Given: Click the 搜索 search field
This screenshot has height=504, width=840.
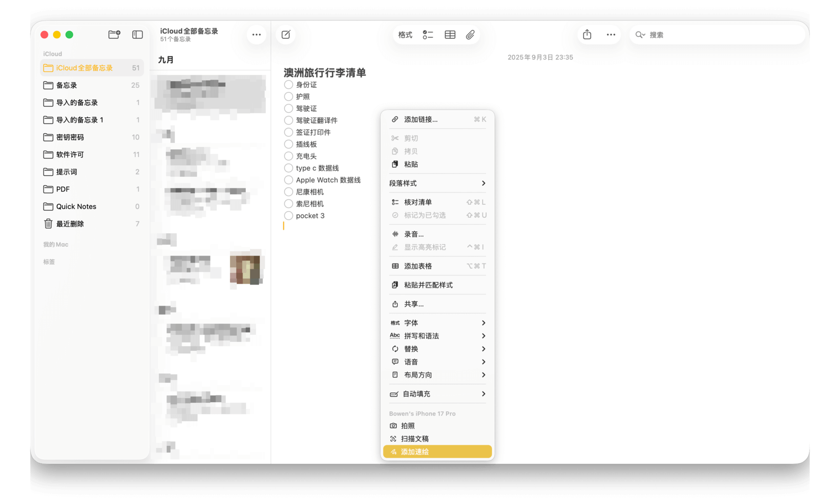Looking at the screenshot, I should [x=719, y=35].
